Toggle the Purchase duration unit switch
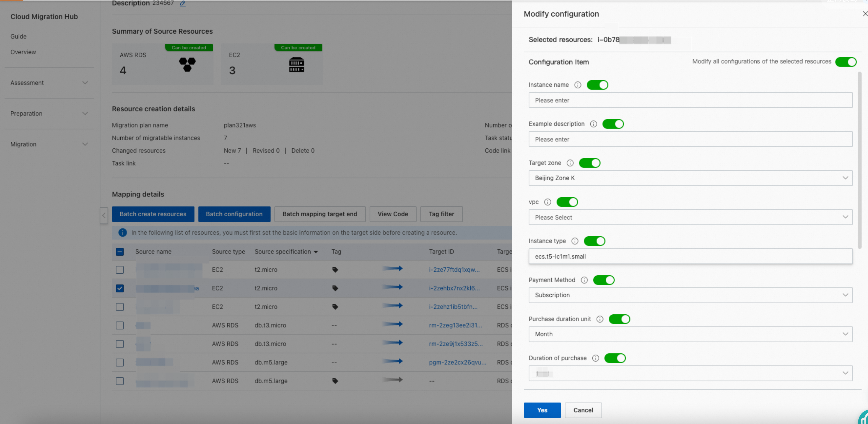This screenshot has height=424, width=868. coord(619,319)
